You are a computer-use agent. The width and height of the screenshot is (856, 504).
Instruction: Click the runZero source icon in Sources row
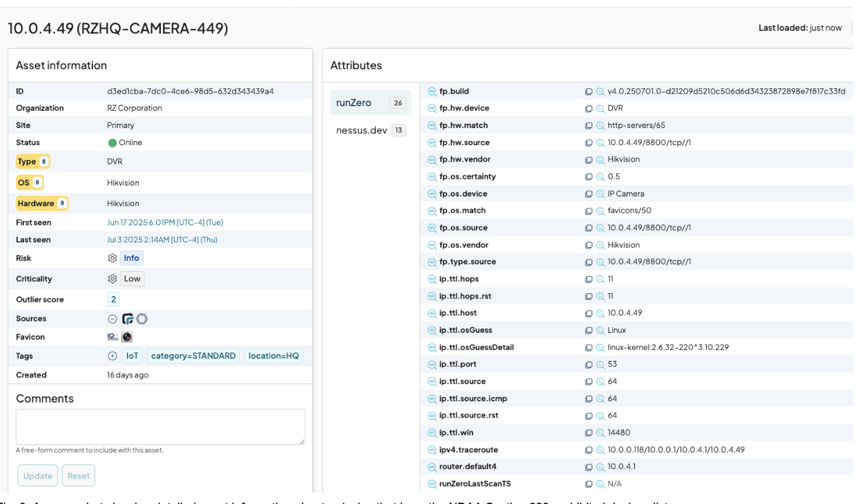pos(127,318)
